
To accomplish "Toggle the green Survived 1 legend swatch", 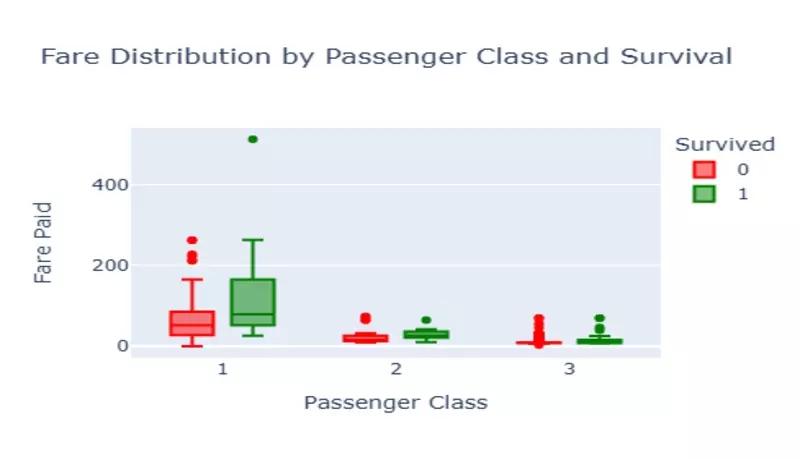I will [706, 194].
